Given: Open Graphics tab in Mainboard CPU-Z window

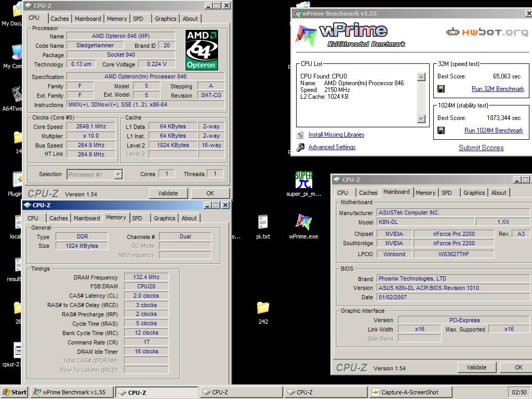Looking at the screenshot, I should [474, 193].
